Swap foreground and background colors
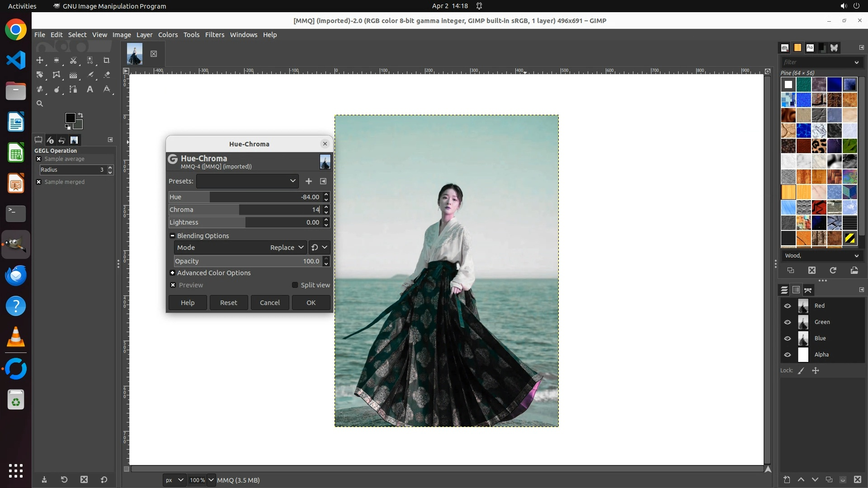 coord(80,115)
